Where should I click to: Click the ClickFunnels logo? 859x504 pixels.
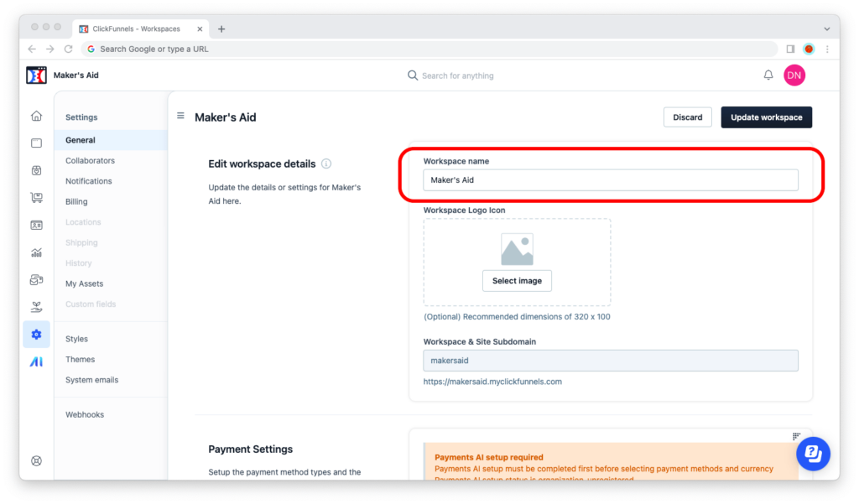coord(36,75)
